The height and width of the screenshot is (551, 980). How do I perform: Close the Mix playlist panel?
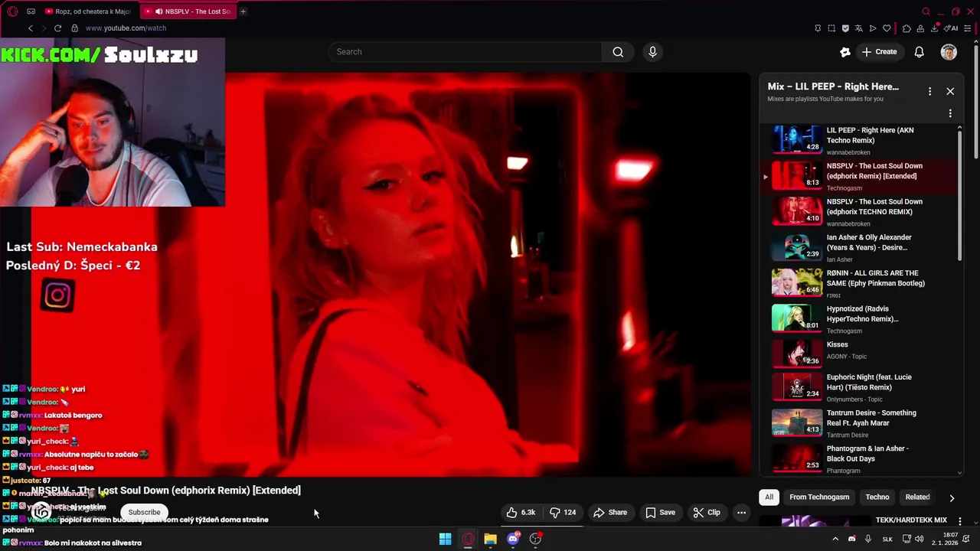pyautogui.click(x=950, y=91)
